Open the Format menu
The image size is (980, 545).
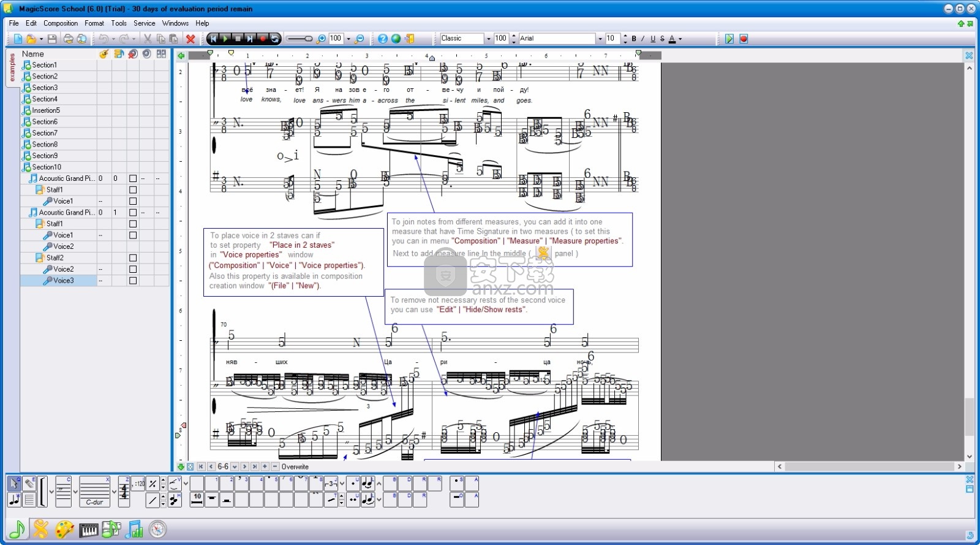94,23
